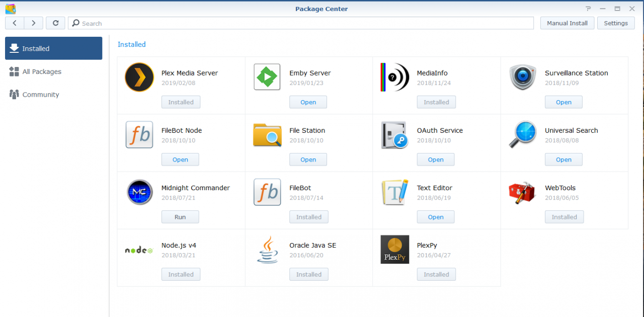644x317 pixels.
Task: Click the help question mark icon
Action: [x=588, y=9]
